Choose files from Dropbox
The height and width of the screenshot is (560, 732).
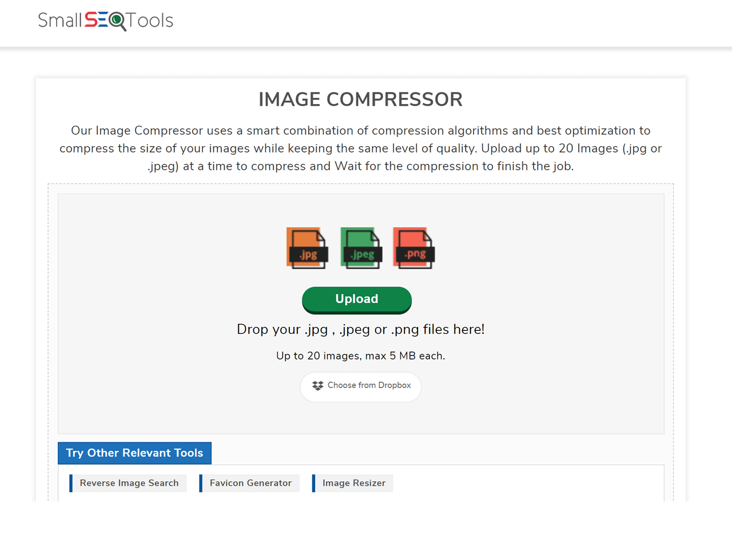click(360, 386)
